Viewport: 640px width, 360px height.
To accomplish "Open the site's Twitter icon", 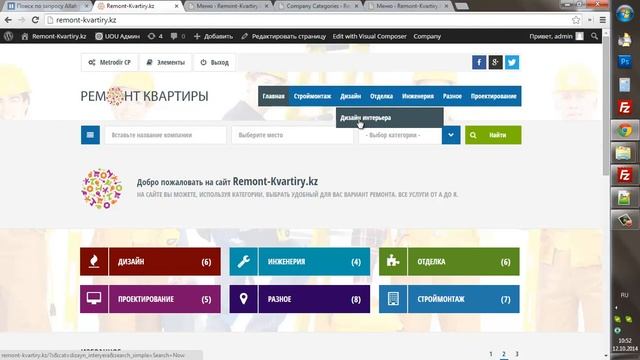I will [512, 62].
